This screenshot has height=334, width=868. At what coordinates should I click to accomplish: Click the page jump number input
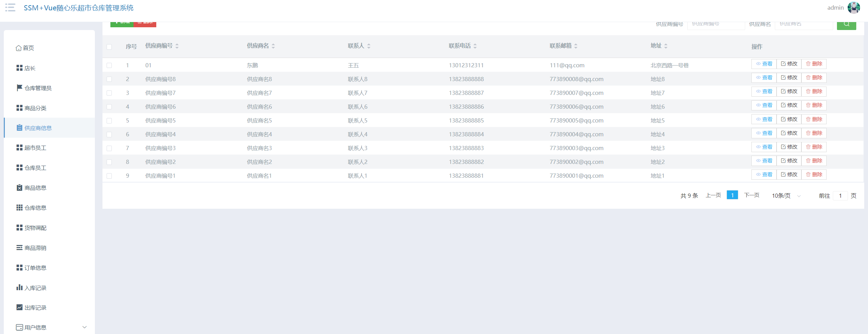point(840,196)
